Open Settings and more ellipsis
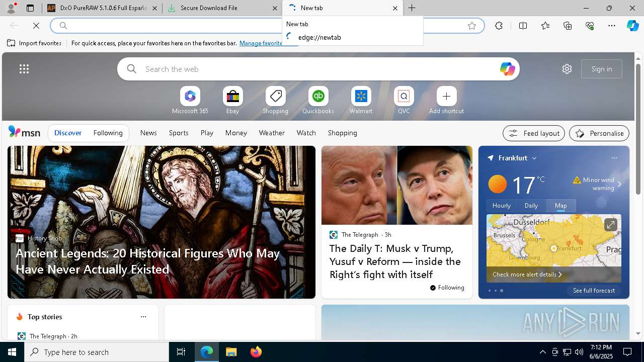 pyautogui.click(x=612, y=26)
